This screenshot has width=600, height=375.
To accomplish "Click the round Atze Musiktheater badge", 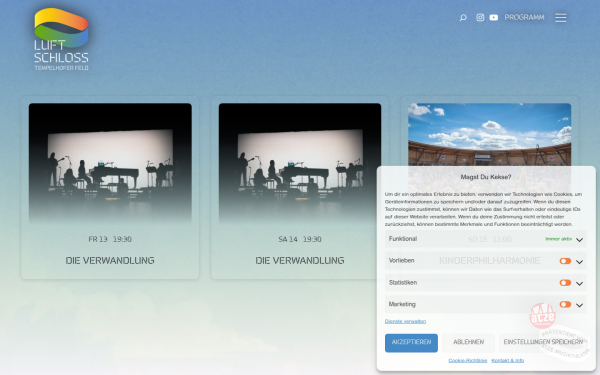I will [542, 316].
